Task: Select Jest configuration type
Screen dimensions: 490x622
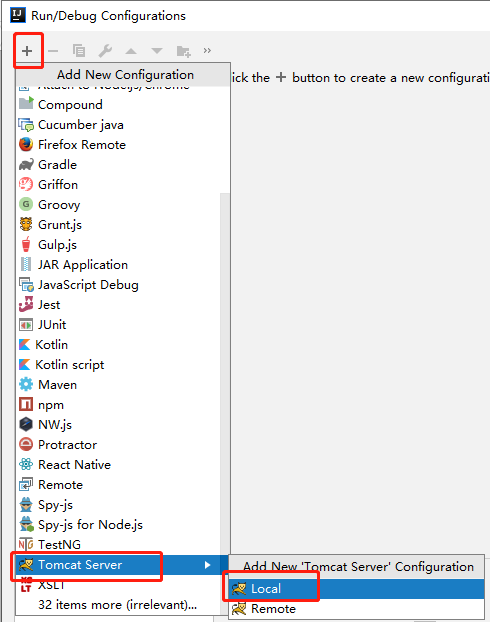Action: click(118, 305)
